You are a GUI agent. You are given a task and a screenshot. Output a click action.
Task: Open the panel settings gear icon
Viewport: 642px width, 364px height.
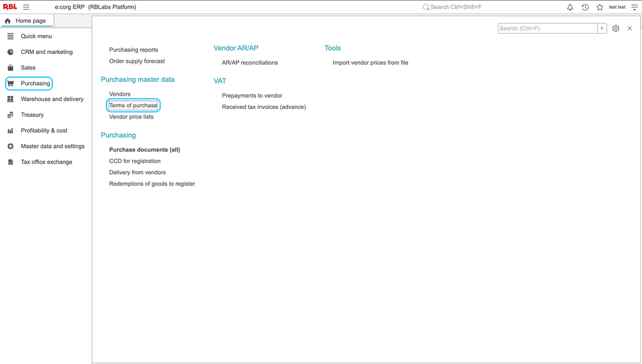coord(616,28)
